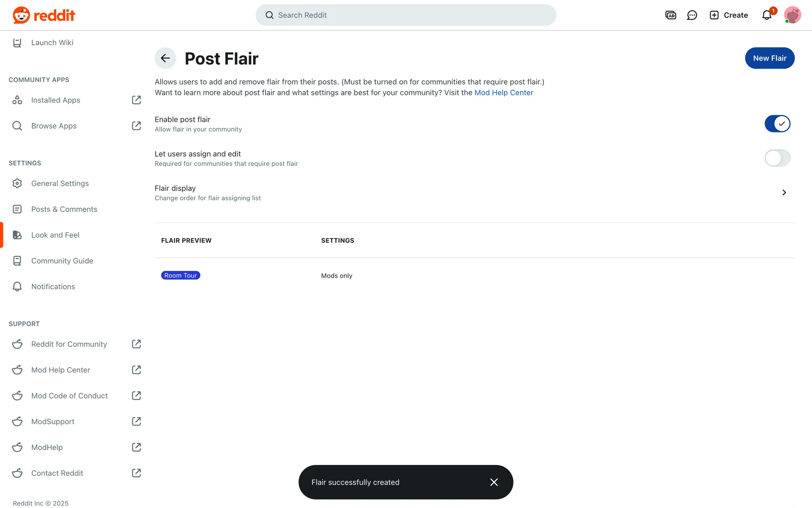Disable the Enable post flair toggle

[777, 124]
